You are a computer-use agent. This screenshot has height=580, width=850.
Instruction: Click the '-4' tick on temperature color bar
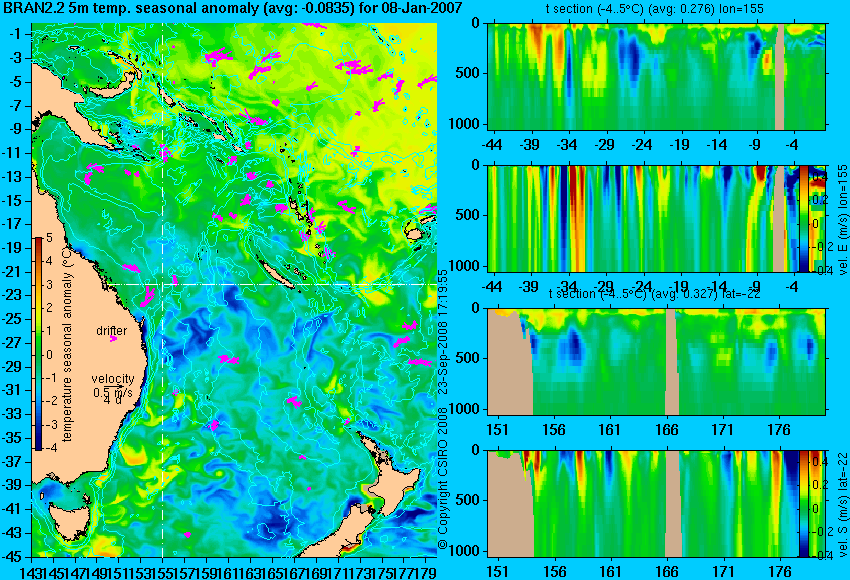(x=49, y=448)
